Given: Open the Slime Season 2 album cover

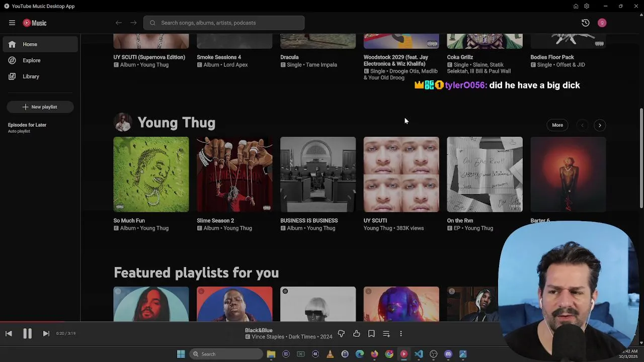Looking at the screenshot, I should click(234, 174).
